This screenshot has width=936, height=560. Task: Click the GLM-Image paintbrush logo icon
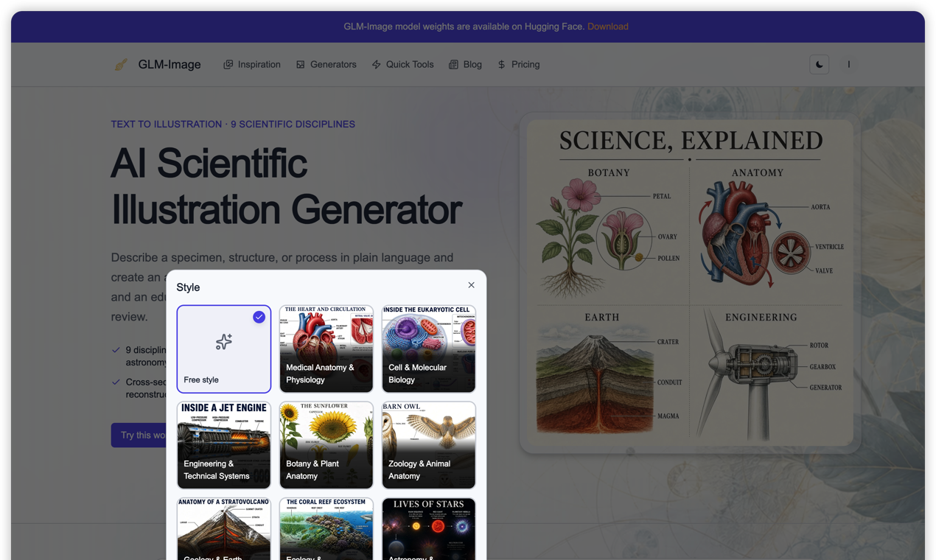pos(122,65)
